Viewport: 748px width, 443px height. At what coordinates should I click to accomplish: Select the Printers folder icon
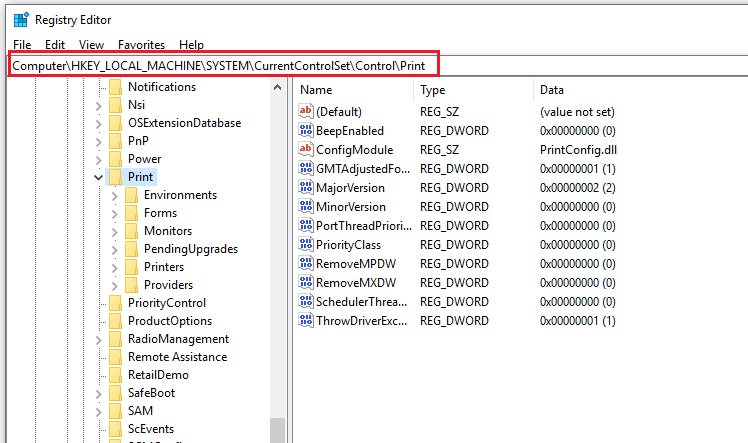click(132, 267)
